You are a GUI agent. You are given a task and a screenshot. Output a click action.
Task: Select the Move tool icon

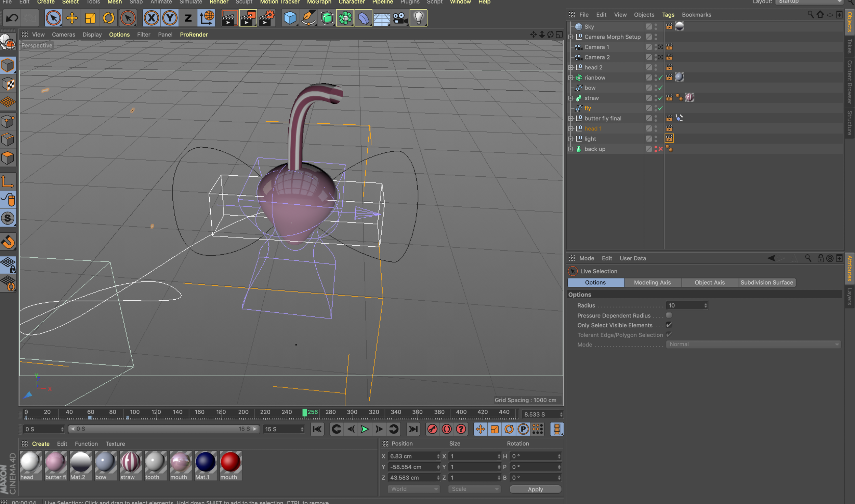tap(72, 18)
